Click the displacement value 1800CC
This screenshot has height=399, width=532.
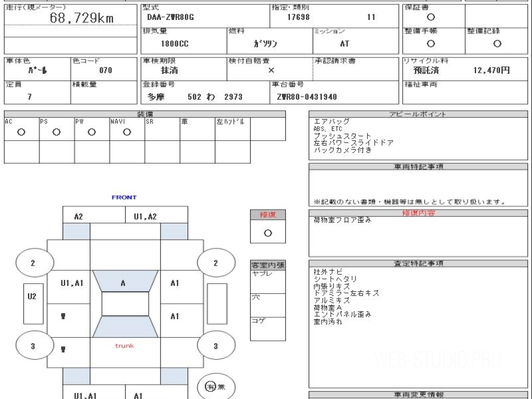[174, 44]
